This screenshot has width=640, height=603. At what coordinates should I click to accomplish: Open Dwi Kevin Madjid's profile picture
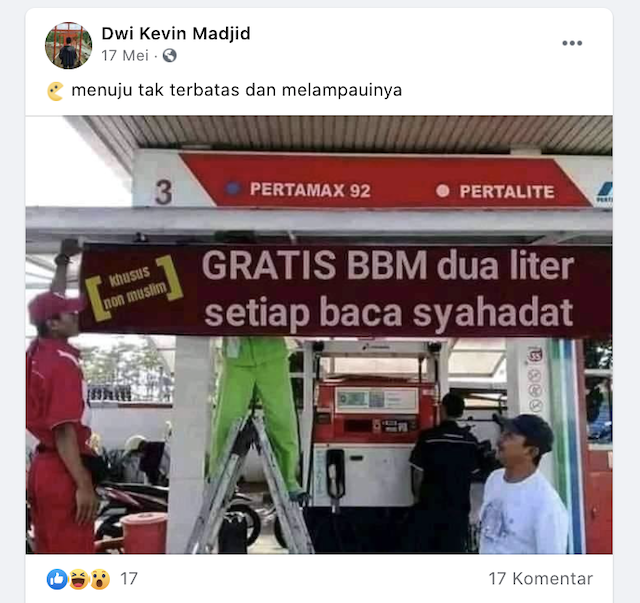click(x=69, y=45)
